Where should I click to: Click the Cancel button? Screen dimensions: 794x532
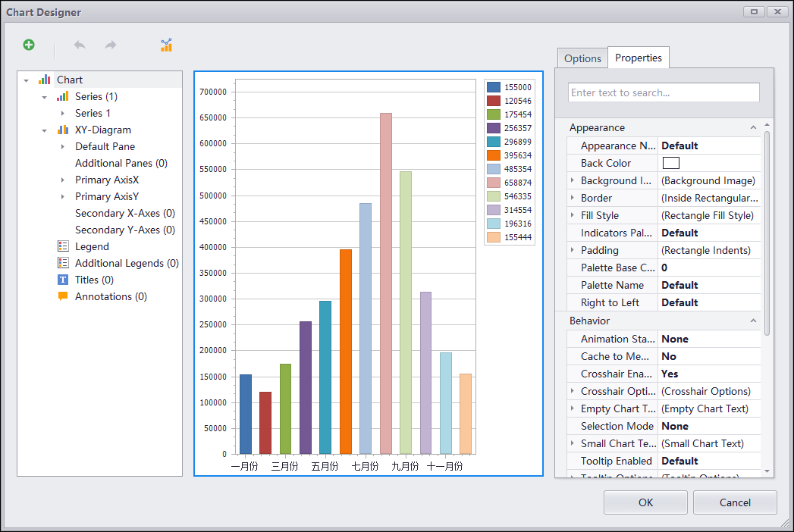coord(735,502)
